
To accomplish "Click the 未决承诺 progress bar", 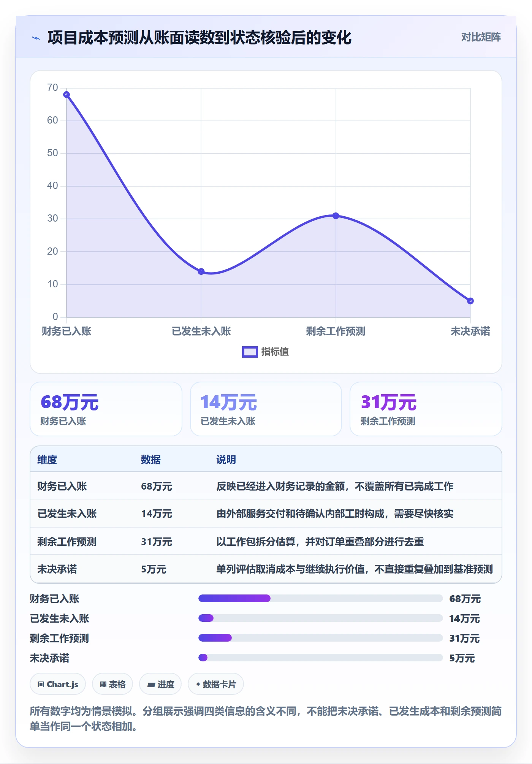I will (320, 658).
